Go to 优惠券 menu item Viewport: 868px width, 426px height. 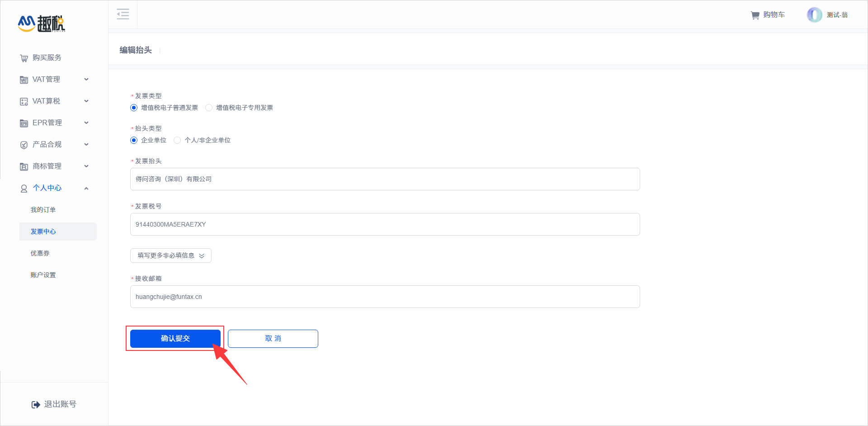click(x=40, y=253)
